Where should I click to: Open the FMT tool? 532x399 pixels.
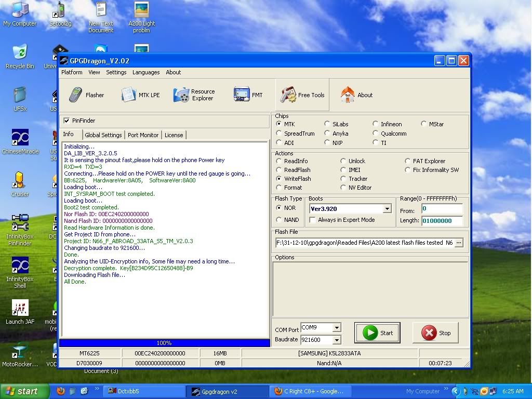pos(248,95)
